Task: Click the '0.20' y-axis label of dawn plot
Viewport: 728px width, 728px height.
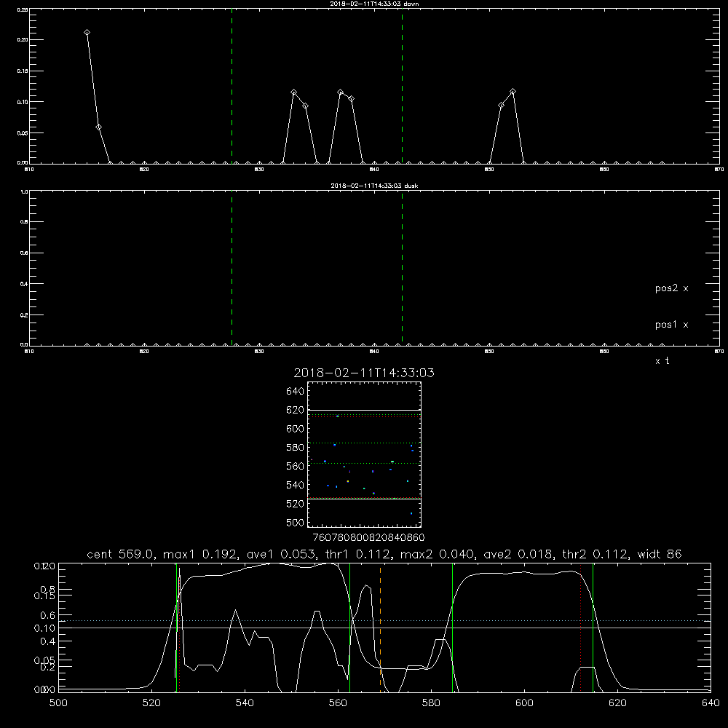Action: pyautogui.click(x=23, y=40)
